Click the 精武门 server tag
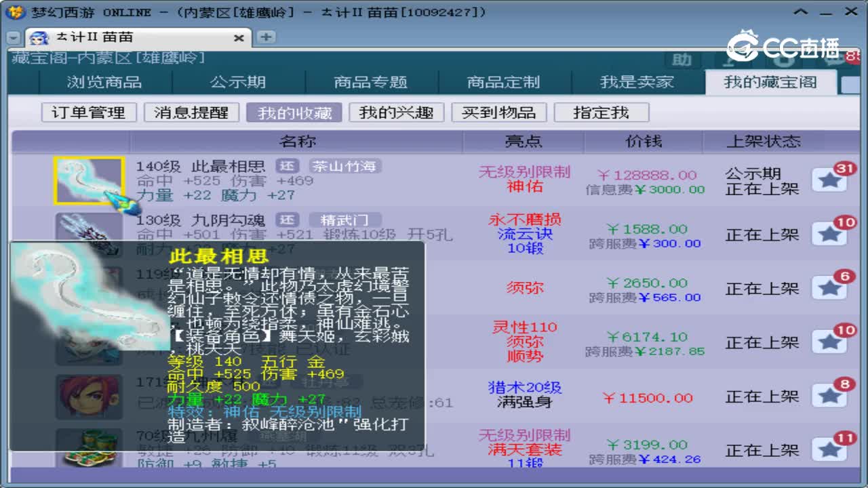 (x=346, y=220)
